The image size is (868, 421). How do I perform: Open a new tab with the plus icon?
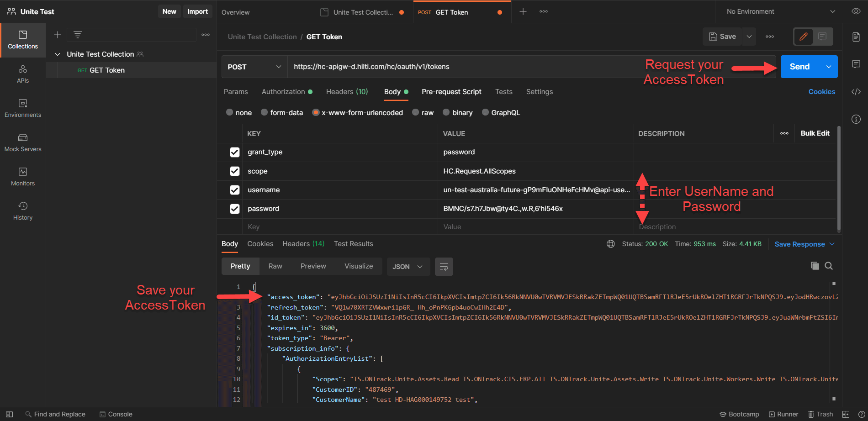tap(523, 11)
